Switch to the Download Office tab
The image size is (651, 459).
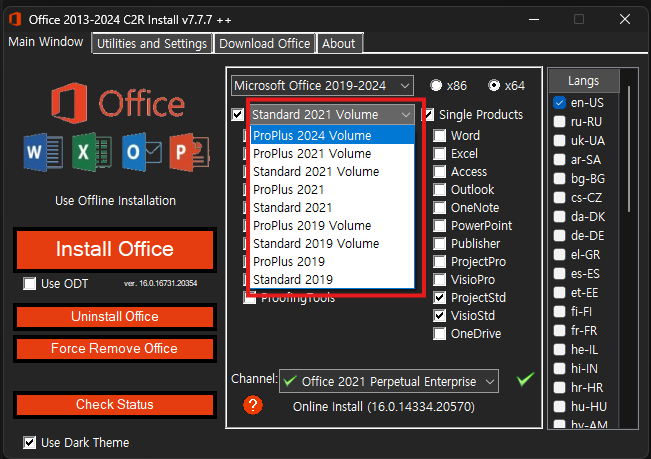pyautogui.click(x=264, y=43)
